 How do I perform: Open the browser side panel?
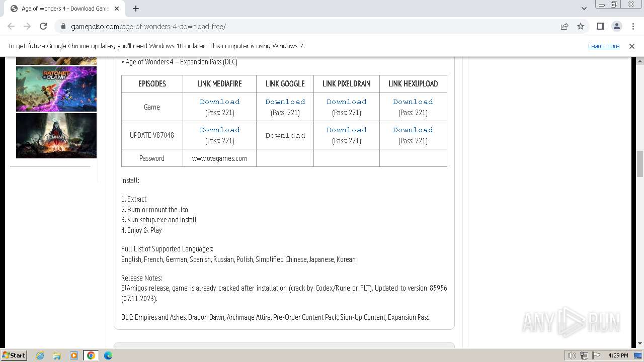click(600, 26)
